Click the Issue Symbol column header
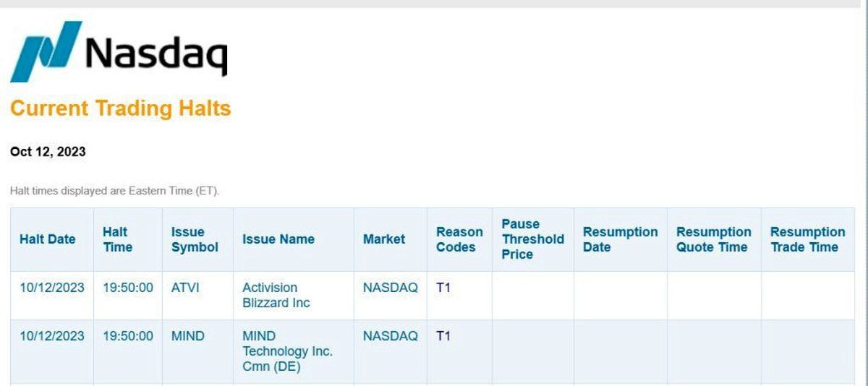 [194, 239]
